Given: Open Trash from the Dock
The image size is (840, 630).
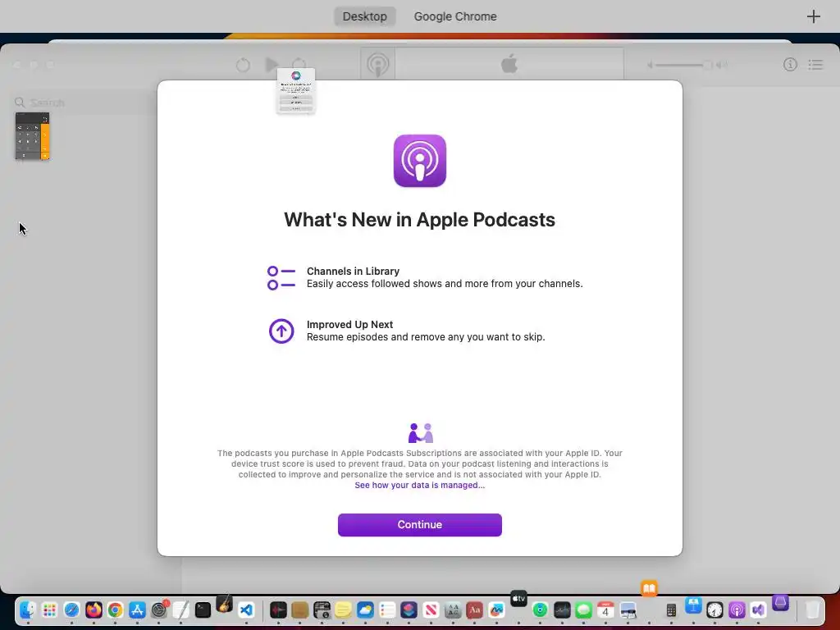Looking at the screenshot, I should [813, 610].
